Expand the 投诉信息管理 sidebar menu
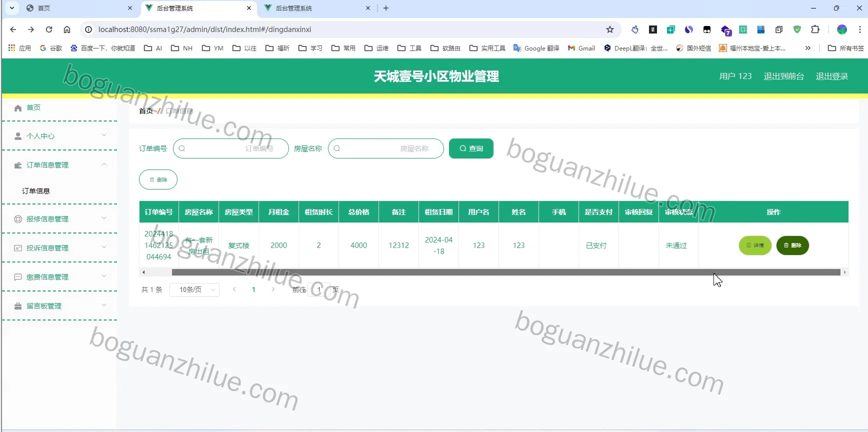 [59, 248]
